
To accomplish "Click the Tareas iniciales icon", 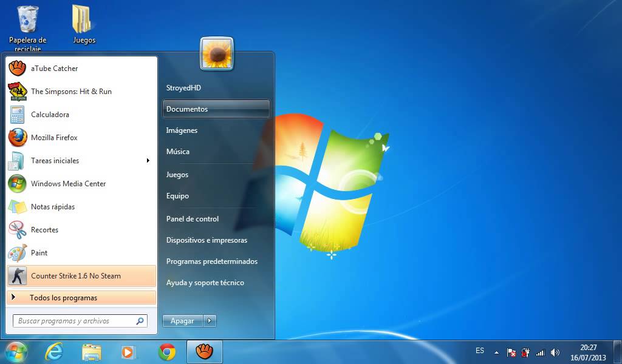I will click(x=17, y=161).
